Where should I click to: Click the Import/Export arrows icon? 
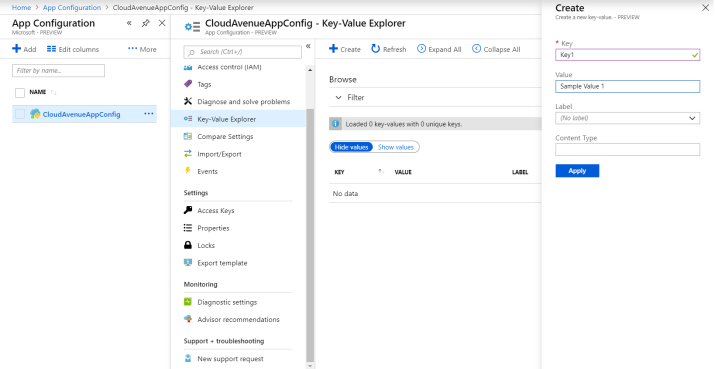coord(188,154)
